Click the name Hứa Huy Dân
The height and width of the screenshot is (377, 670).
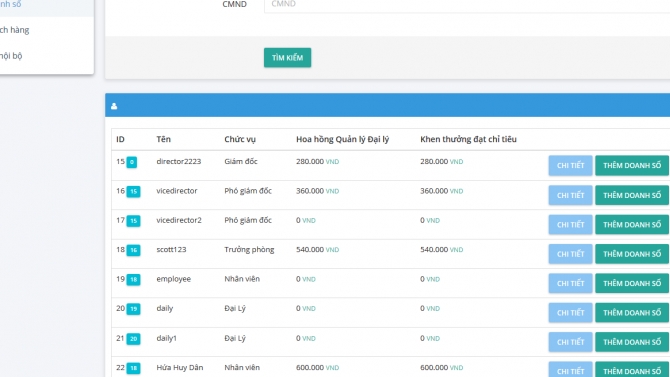pyautogui.click(x=179, y=368)
